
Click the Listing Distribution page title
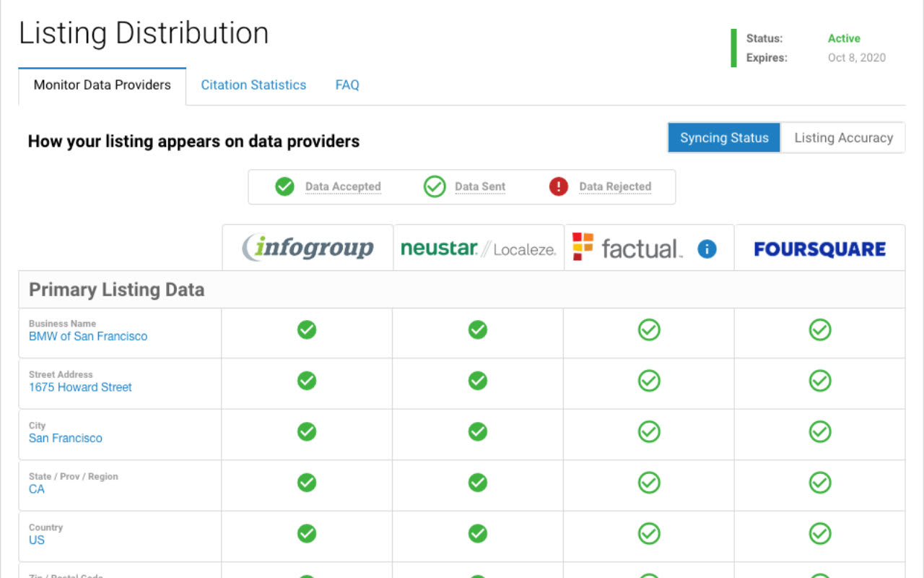(x=144, y=33)
